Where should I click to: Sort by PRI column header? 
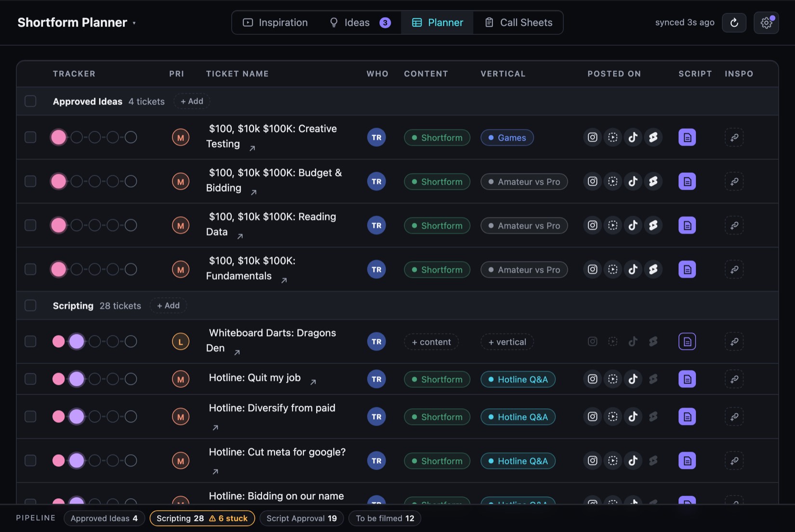pos(176,74)
